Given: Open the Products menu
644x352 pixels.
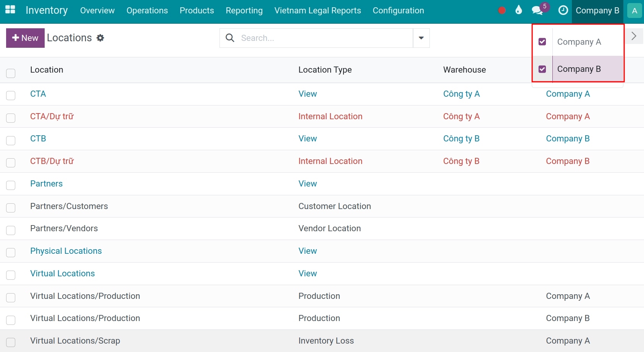Looking at the screenshot, I should pyautogui.click(x=197, y=10).
